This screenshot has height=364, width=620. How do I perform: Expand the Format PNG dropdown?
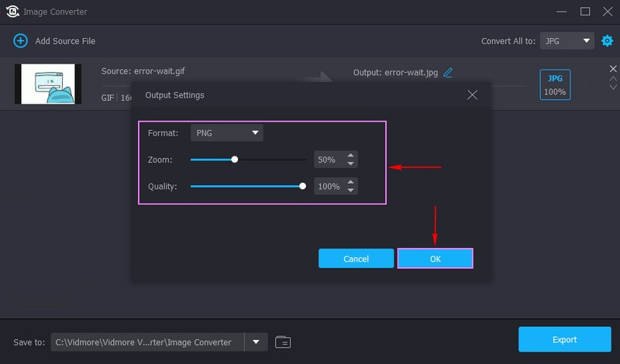(226, 133)
